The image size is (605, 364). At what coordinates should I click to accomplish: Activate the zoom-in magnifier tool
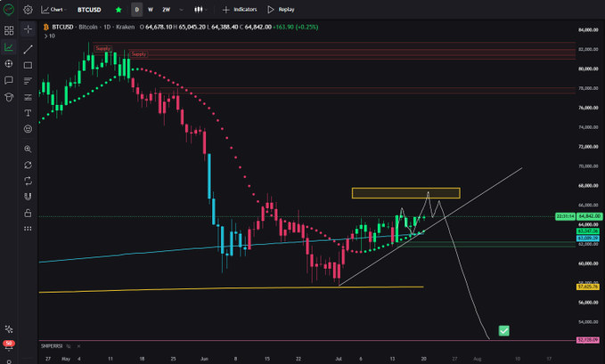pos(28,149)
